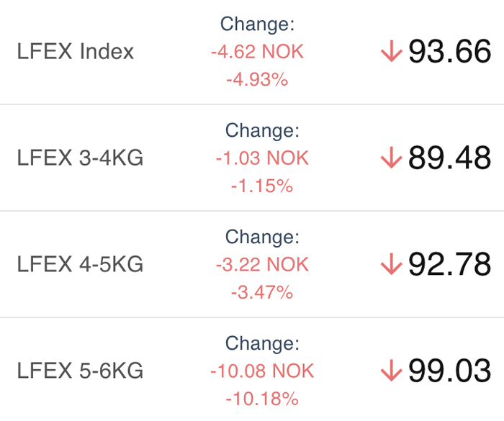Click the -3.22 NOK change value
504x421 pixels.
point(262,265)
